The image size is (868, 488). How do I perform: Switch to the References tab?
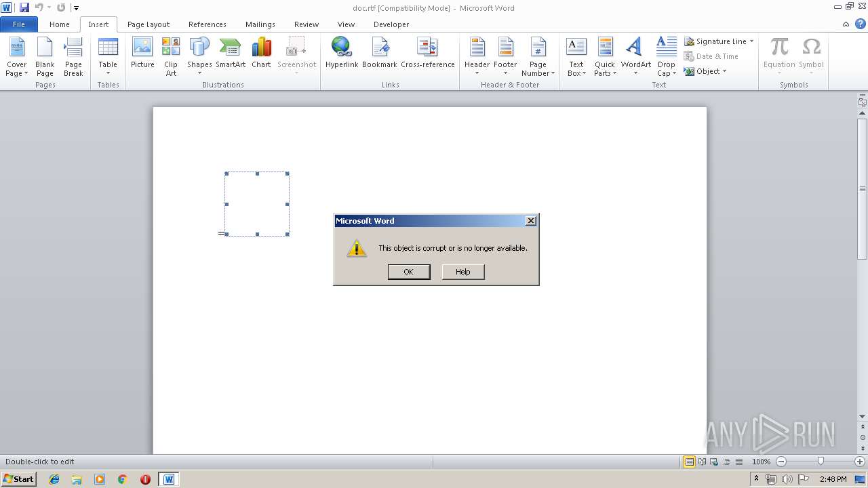[x=208, y=24]
